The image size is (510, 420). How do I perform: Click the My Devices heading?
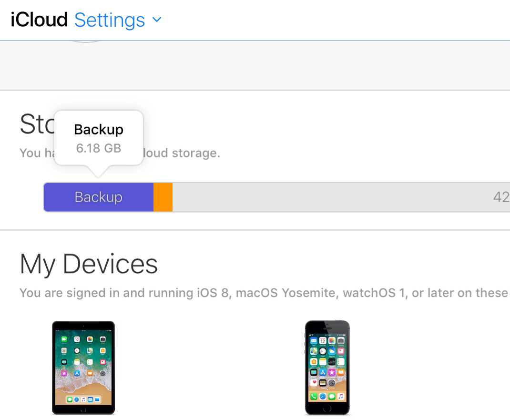click(89, 264)
